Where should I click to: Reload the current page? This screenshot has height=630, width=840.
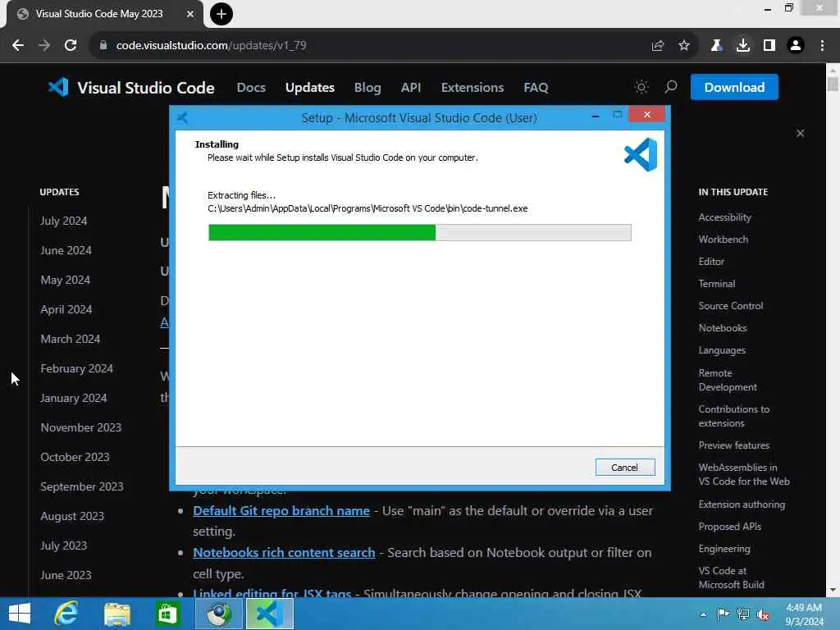[x=71, y=46]
